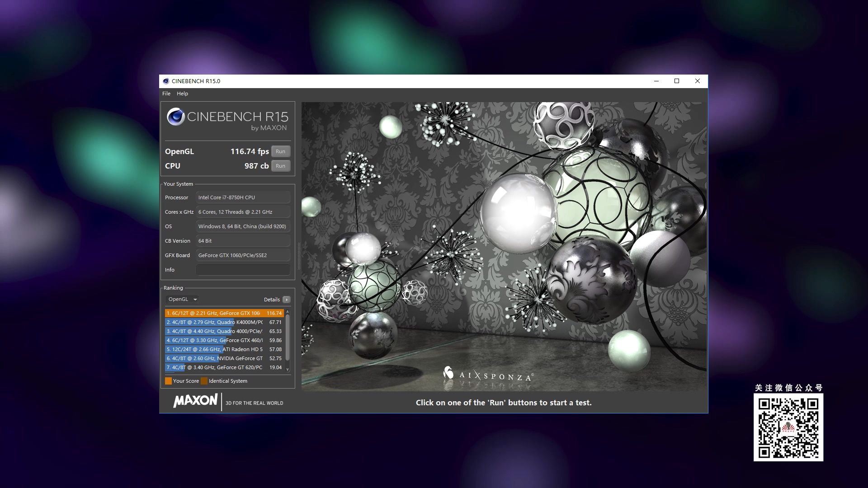This screenshot has height=488, width=868.
Task: Click the Cinema 4D sphere logo
Action: pos(175,117)
